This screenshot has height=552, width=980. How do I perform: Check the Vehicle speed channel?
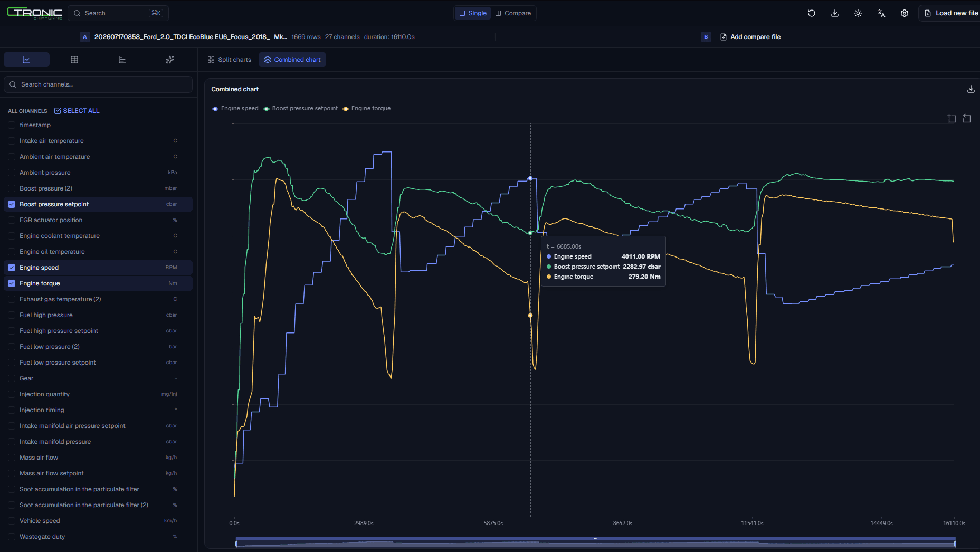12,521
